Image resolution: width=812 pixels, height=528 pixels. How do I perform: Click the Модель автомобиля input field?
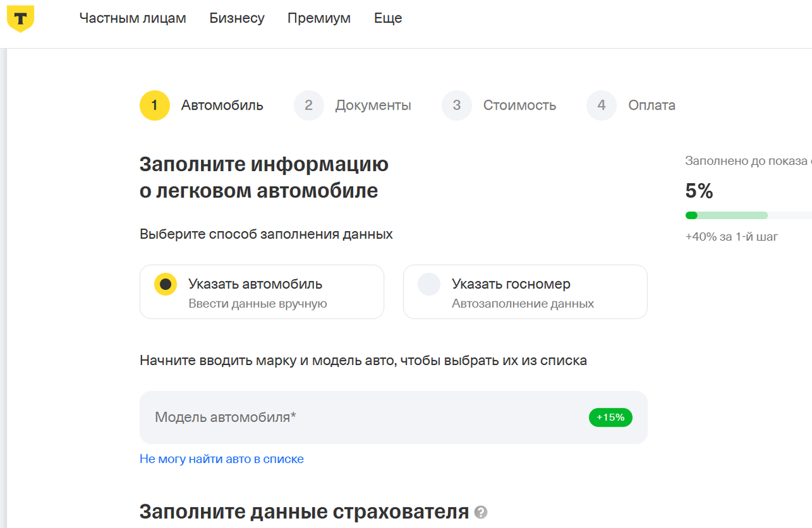pos(393,417)
